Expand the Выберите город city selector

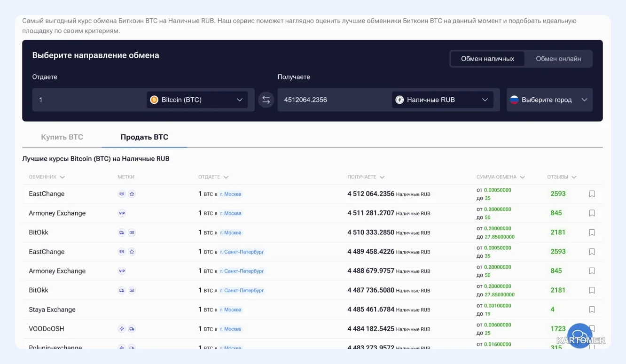(x=549, y=100)
